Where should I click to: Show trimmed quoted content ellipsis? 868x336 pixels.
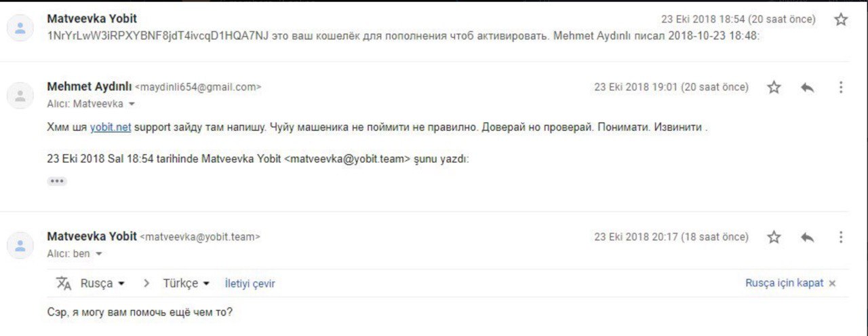[57, 181]
